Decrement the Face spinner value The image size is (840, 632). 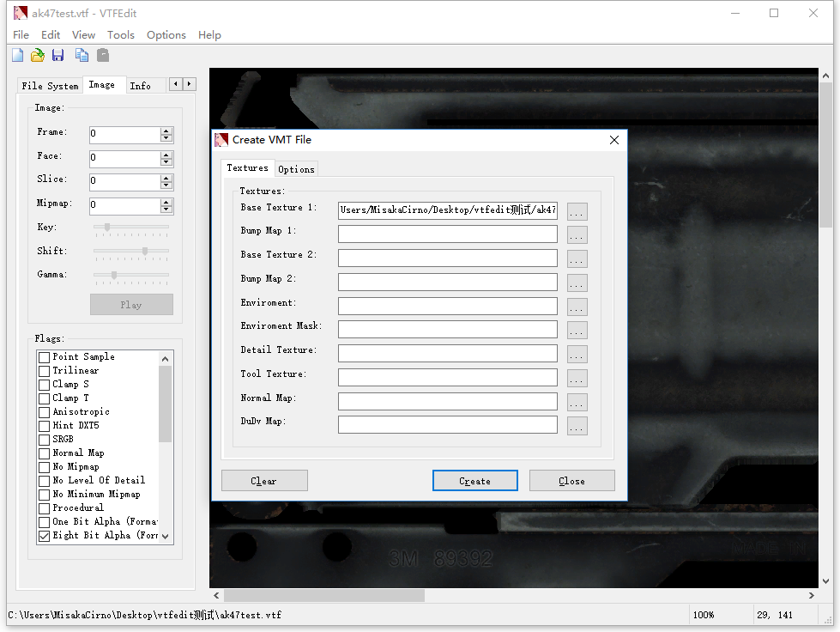[166, 162]
